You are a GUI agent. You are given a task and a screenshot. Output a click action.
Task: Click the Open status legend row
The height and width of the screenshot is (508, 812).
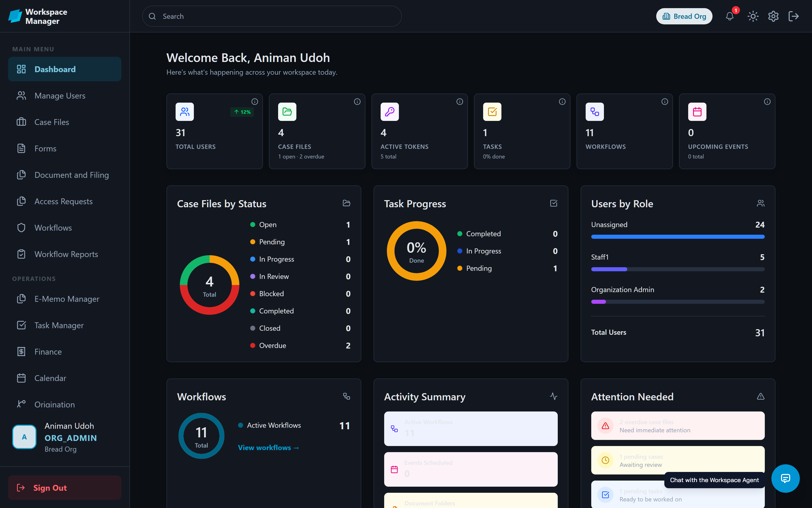pos(300,225)
